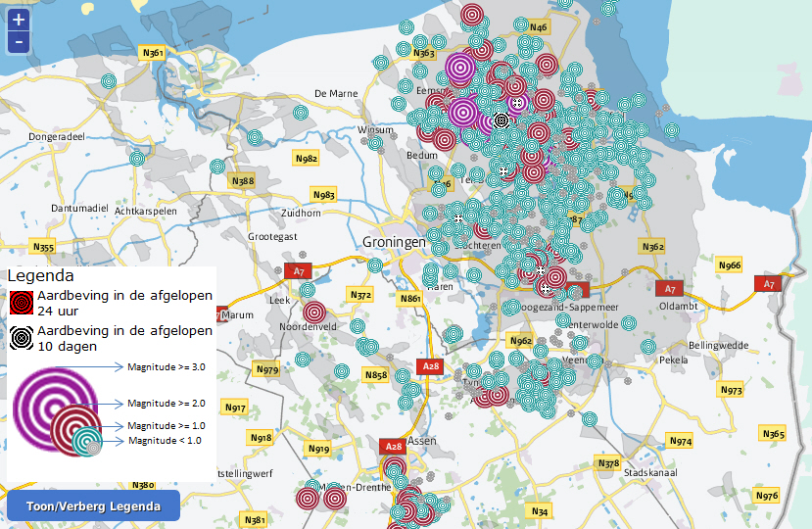Click the red 24 uur legend icon
Viewport: 812px width, 529px height.
[x=22, y=302]
